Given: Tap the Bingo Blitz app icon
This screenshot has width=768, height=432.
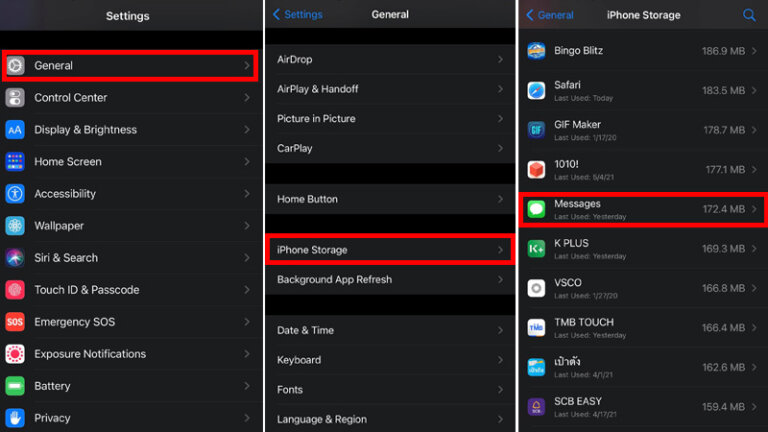Looking at the screenshot, I should pyautogui.click(x=536, y=51).
